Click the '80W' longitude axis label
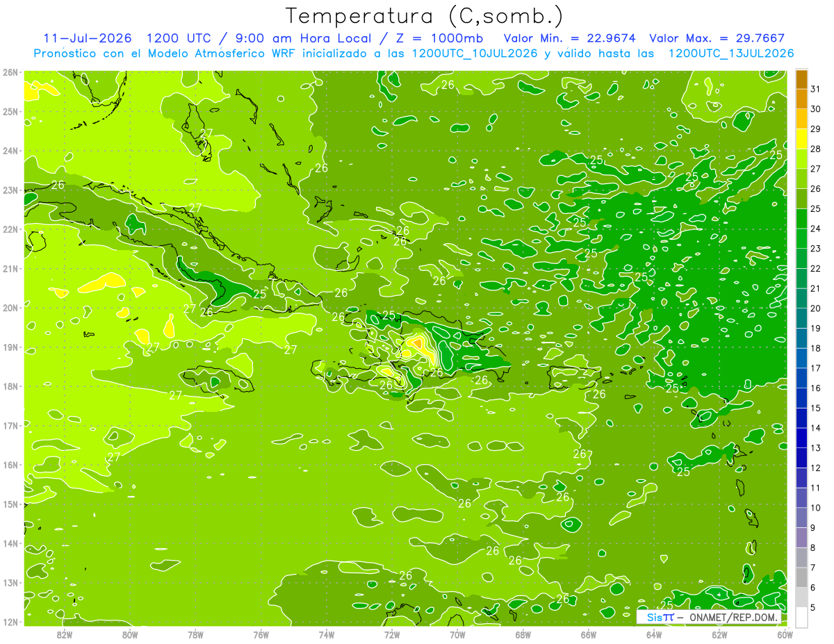 point(130,634)
